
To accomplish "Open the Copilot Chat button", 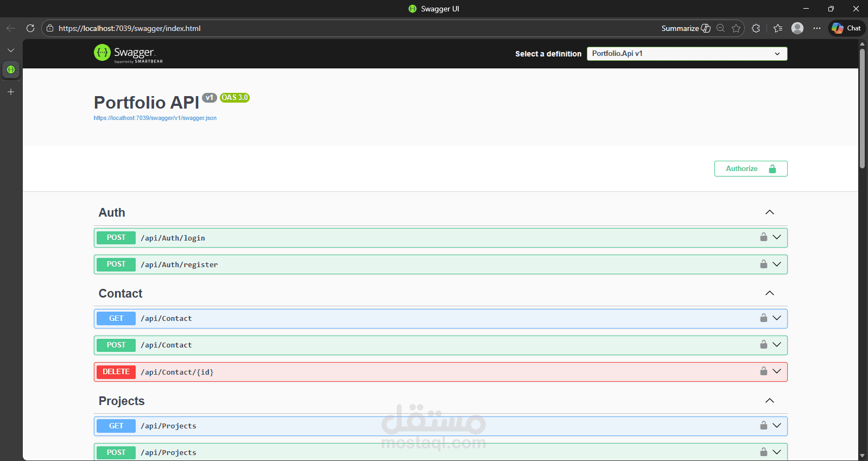I will point(847,28).
